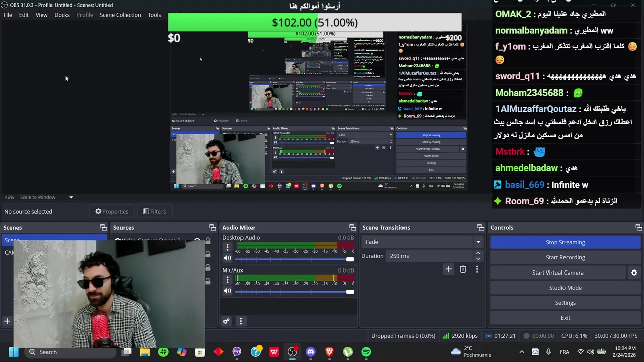Screen dimensions: 644x362
Task: Open the Profile menu
Action: [85, 15]
